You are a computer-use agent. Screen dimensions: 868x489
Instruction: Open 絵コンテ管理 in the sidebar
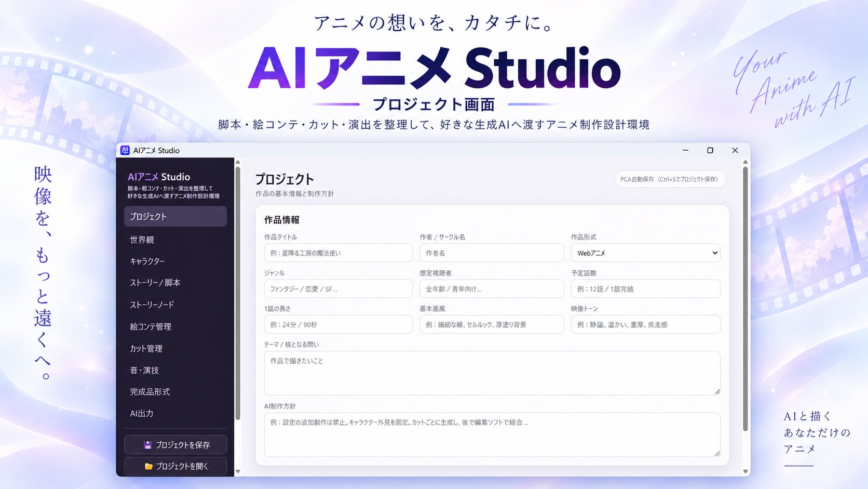[x=175, y=326]
